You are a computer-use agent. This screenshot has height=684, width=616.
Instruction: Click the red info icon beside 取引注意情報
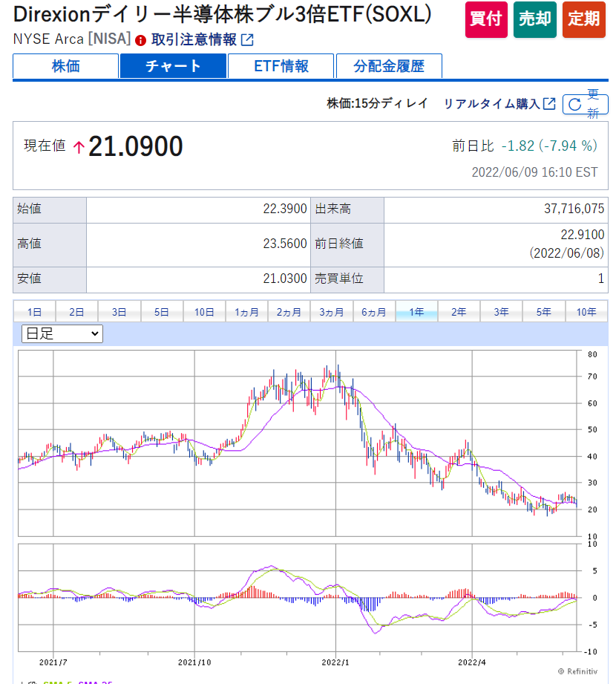tap(141, 40)
